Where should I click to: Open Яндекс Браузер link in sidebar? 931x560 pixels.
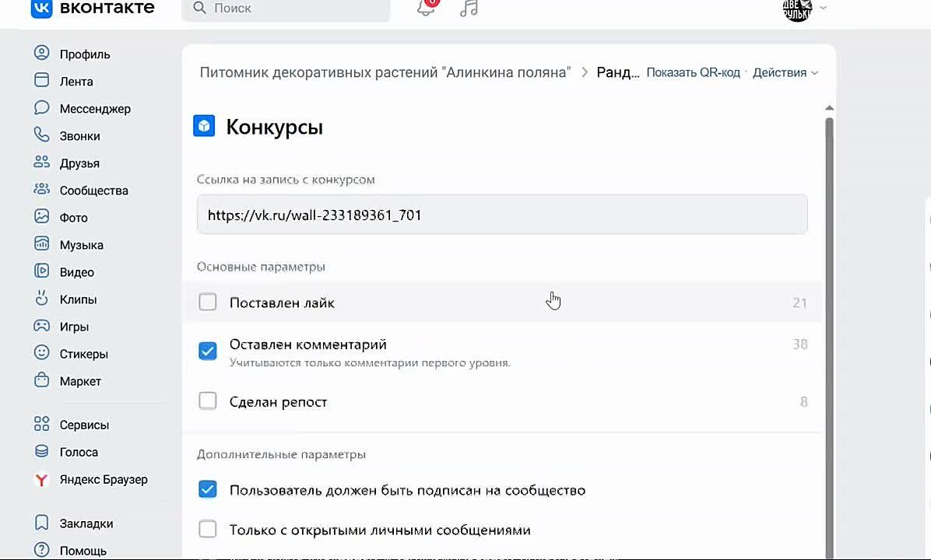point(104,479)
